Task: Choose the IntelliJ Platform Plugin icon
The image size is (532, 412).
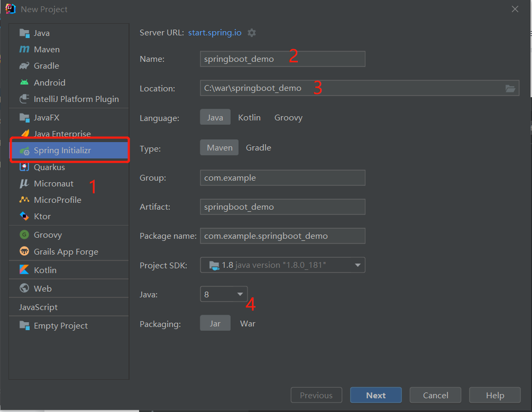Action: click(24, 99)
